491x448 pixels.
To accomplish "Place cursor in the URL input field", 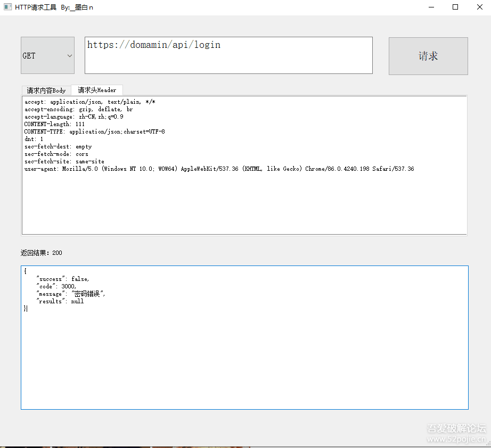I will [228, 55].
